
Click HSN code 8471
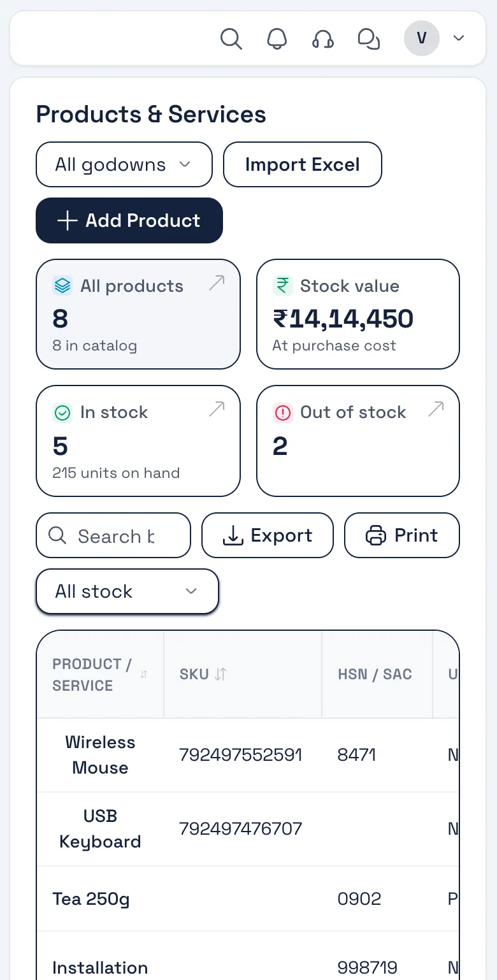click(357, 755)
